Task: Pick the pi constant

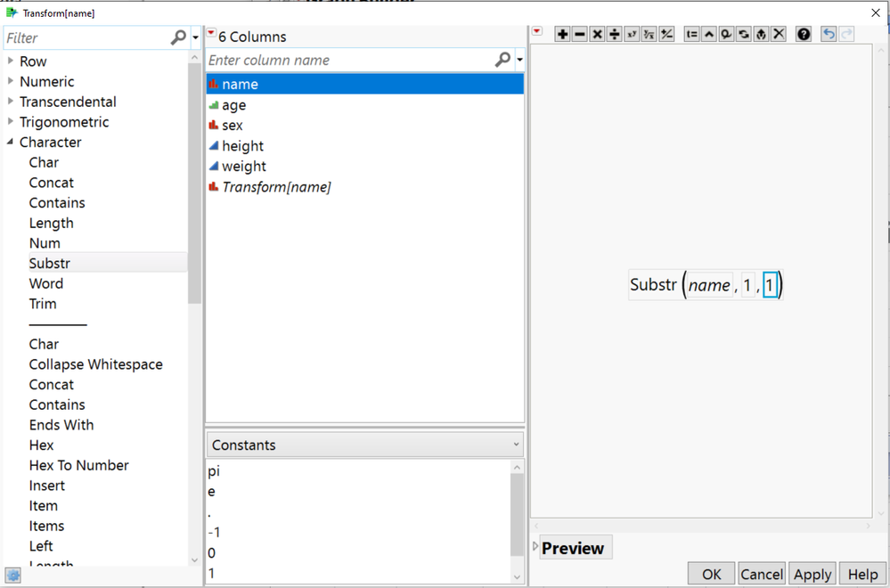Action: (214, 471)
